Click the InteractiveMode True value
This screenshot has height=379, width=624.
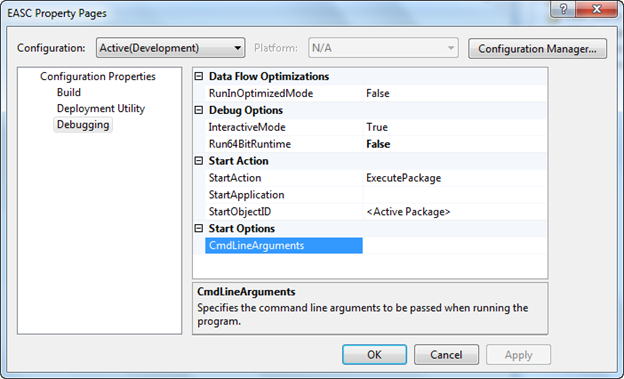click(x=454, y=127)
